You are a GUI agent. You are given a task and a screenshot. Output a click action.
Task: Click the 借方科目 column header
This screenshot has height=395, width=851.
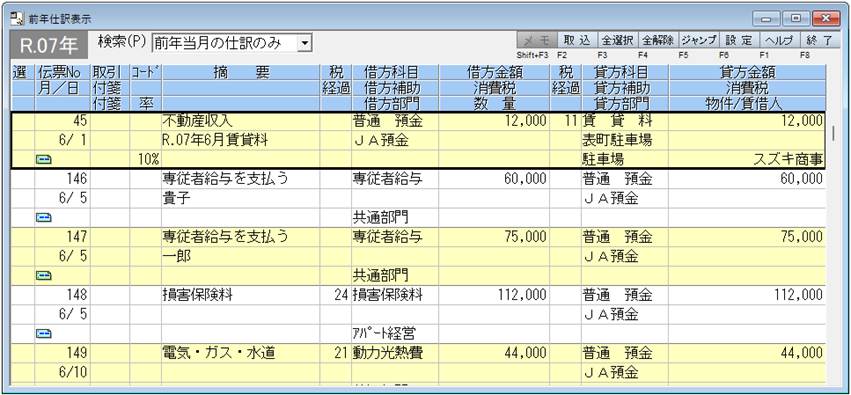click(395, 72)
